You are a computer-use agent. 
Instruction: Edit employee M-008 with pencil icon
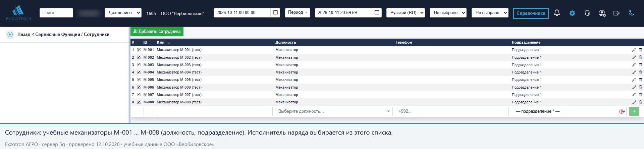tap(634, 102)
